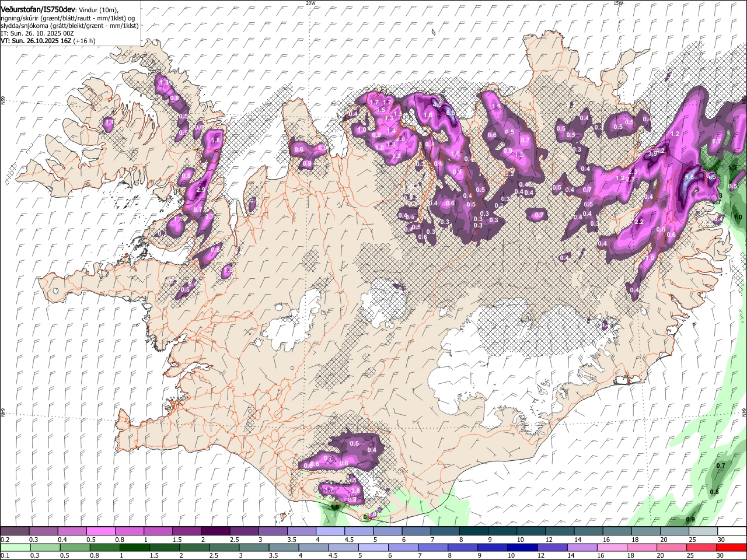
Task: Click the '2.9' precipitation value on the map
Action: 201,190
